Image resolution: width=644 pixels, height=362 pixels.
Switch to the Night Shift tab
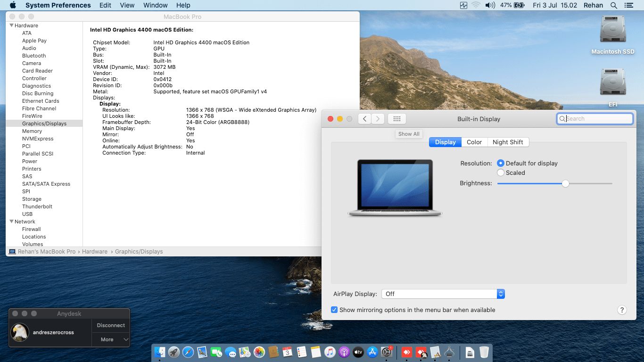pos(508,142)
